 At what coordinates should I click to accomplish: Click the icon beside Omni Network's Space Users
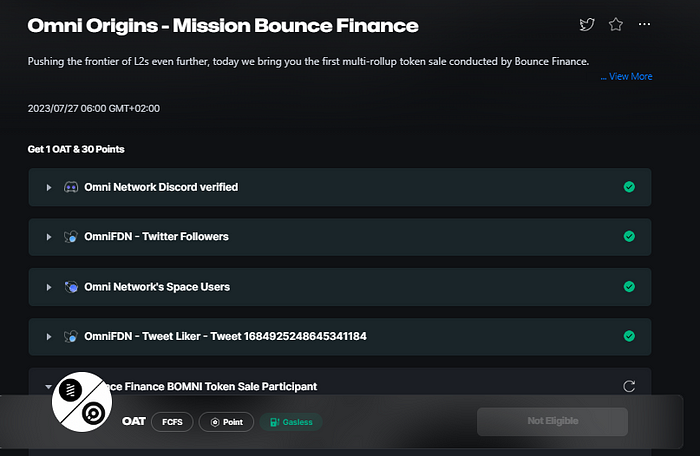71,287
